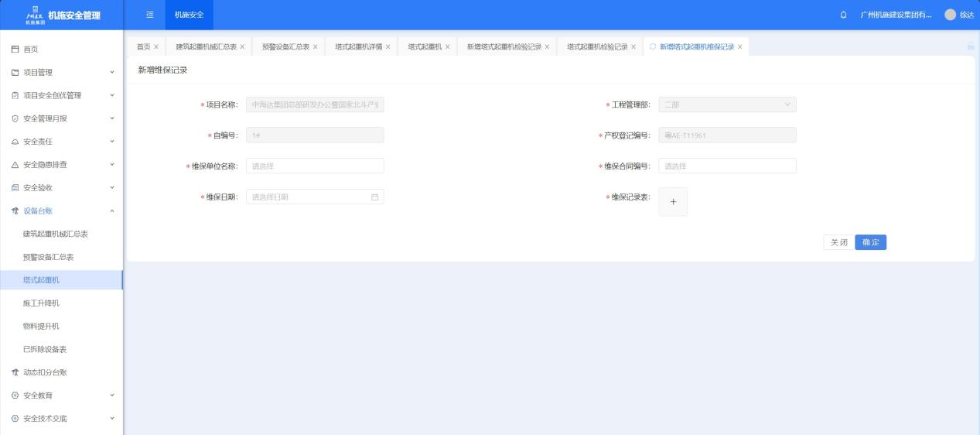Switch to the 塔式起重机检验记录 tab

point(596,47)
